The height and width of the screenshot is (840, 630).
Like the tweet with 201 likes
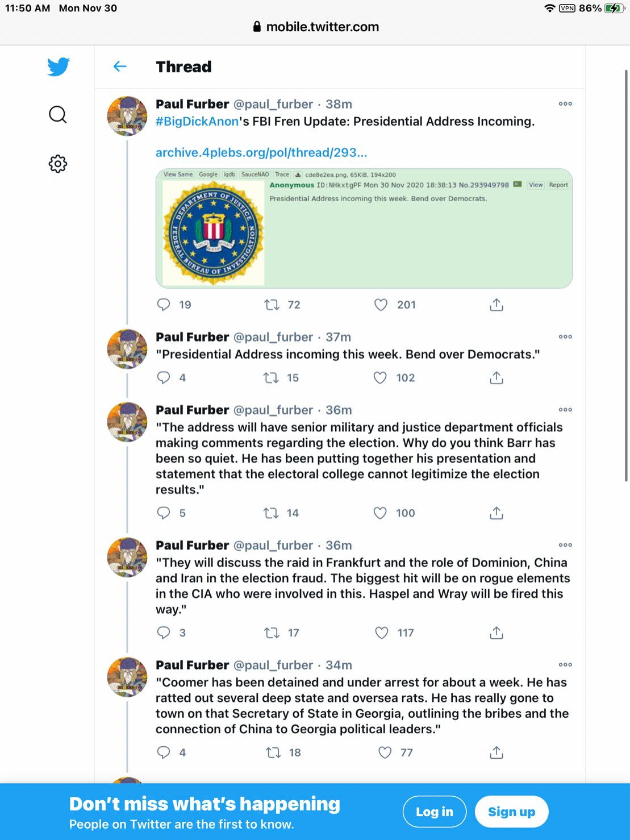(381, 305)
